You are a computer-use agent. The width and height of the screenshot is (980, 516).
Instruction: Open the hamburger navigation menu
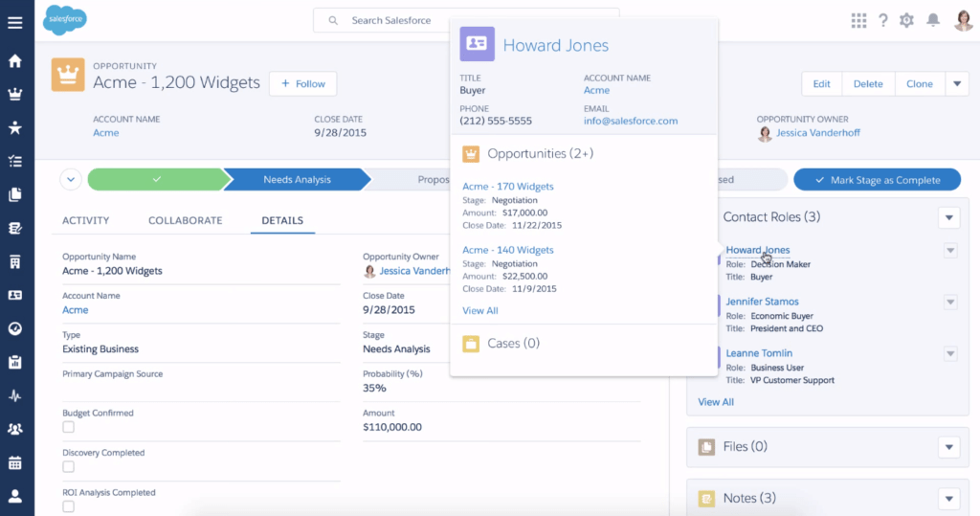pyautogui.click(x=15, y=23)
